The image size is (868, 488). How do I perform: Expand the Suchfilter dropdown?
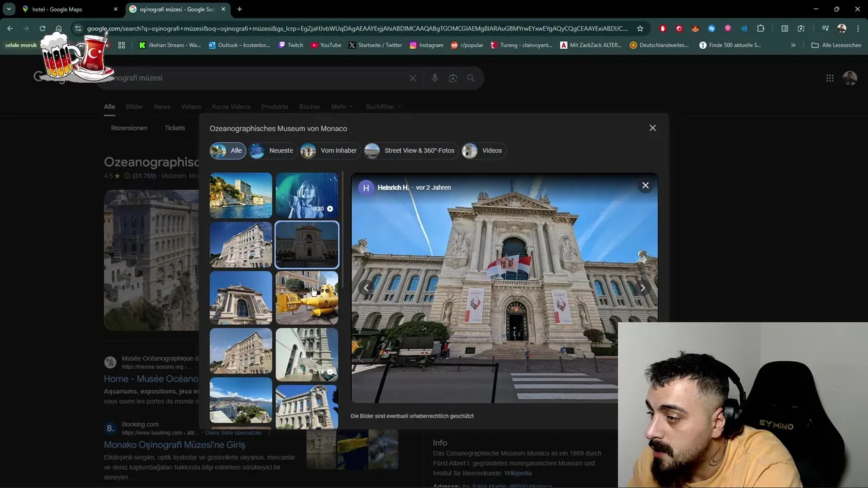tap(383, 106)
